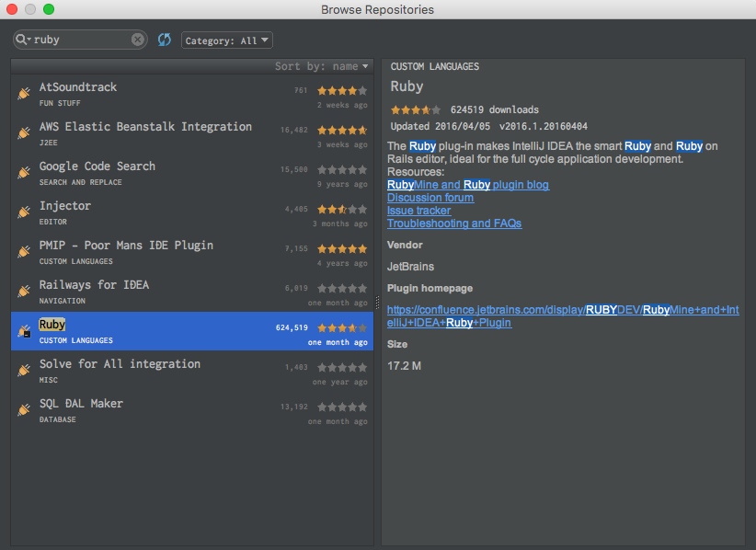
Task: Click Ruby row star rating in list
Action: [x=342, y=327]
